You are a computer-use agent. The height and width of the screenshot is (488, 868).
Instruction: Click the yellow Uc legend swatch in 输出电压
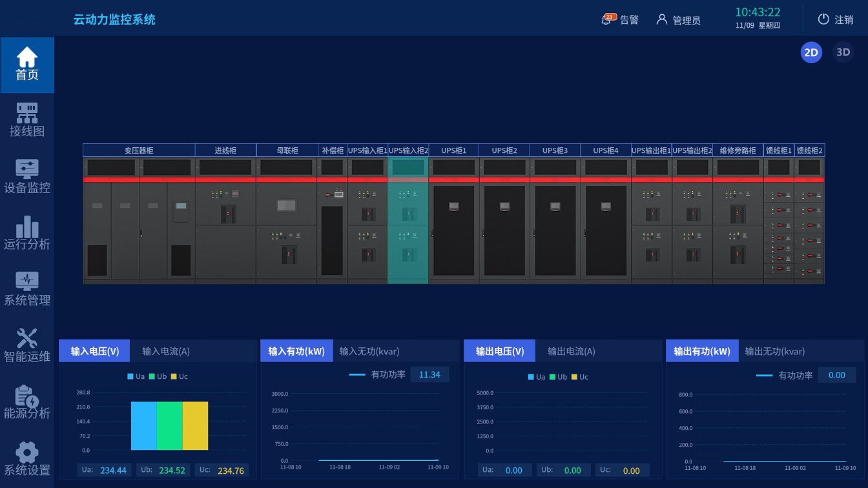pos(574,377)
